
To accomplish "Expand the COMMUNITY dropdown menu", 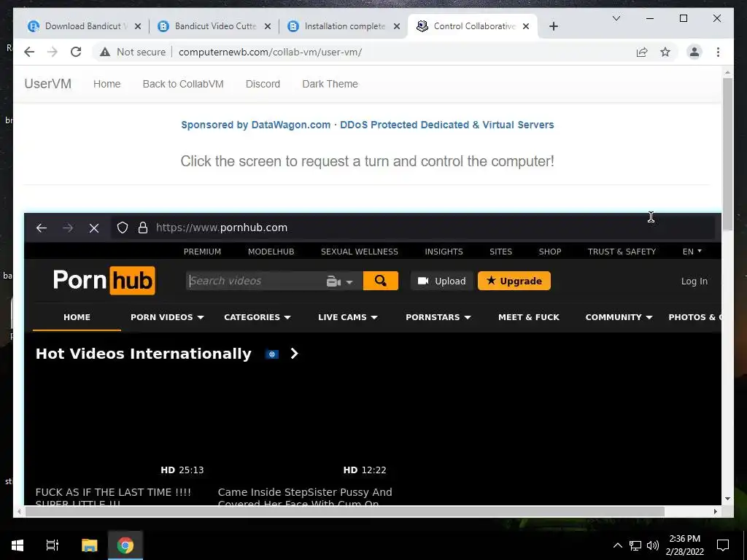I will coord(619,317).
